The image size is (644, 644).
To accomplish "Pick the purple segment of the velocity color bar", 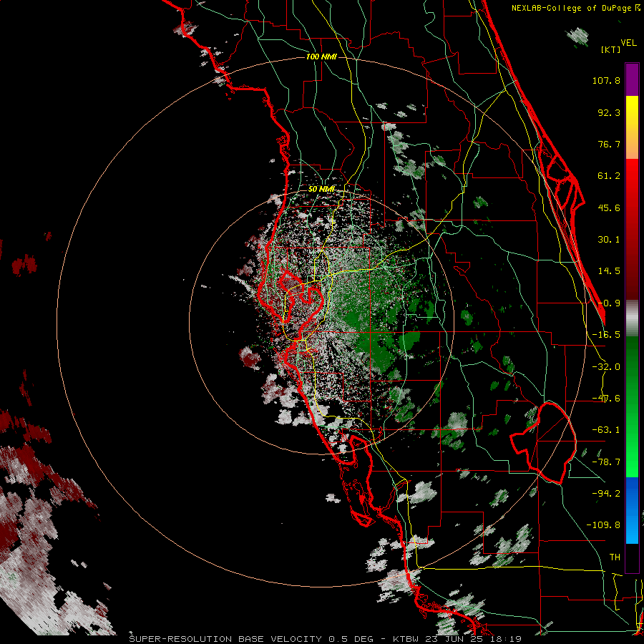I will click(x=632, y=80).
